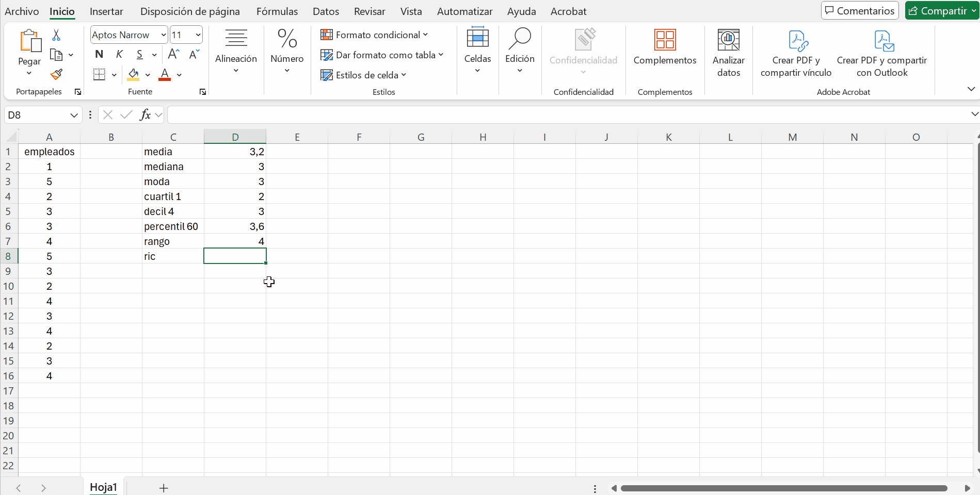Add a new sheet with plus button
Screen dimensions: 980x495
tap(164, 488)
